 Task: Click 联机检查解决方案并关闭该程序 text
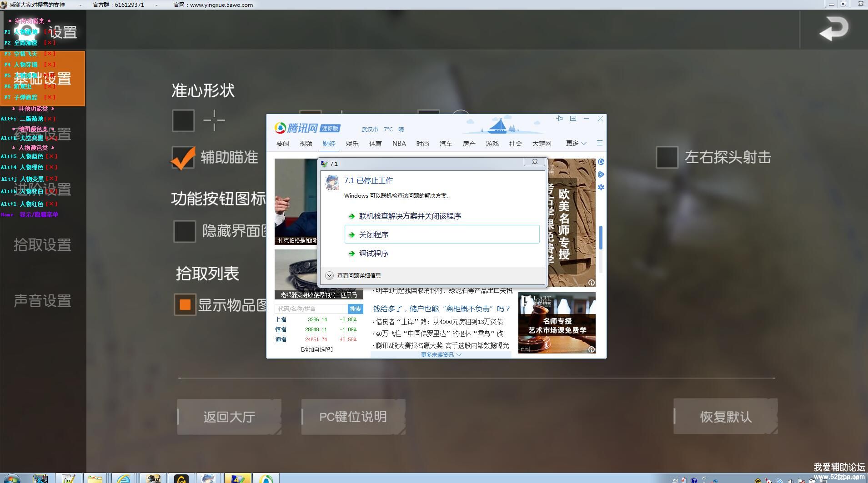click(x=410, y=216)
